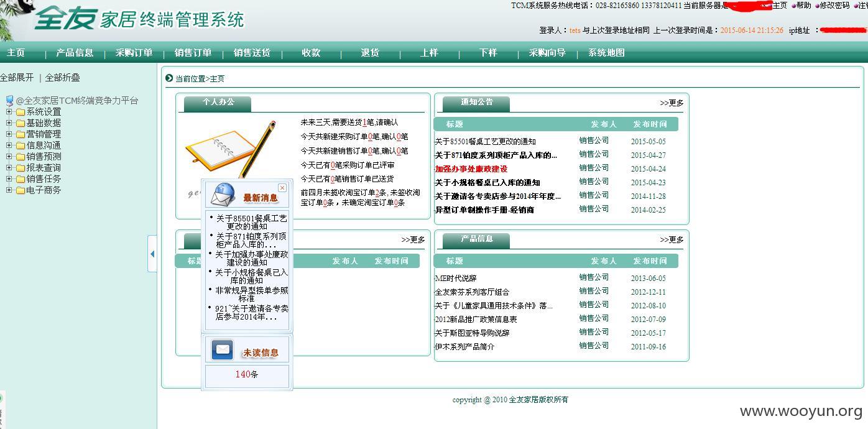Open the 销售送货 navigation menu
Screen dimensions: 868x429
(252, 53)
